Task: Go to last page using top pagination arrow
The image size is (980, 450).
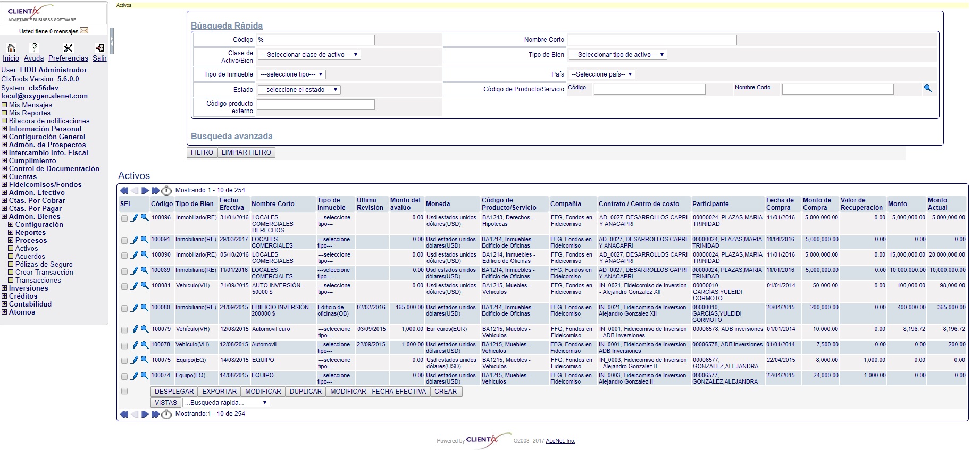Action: point(155,190)
